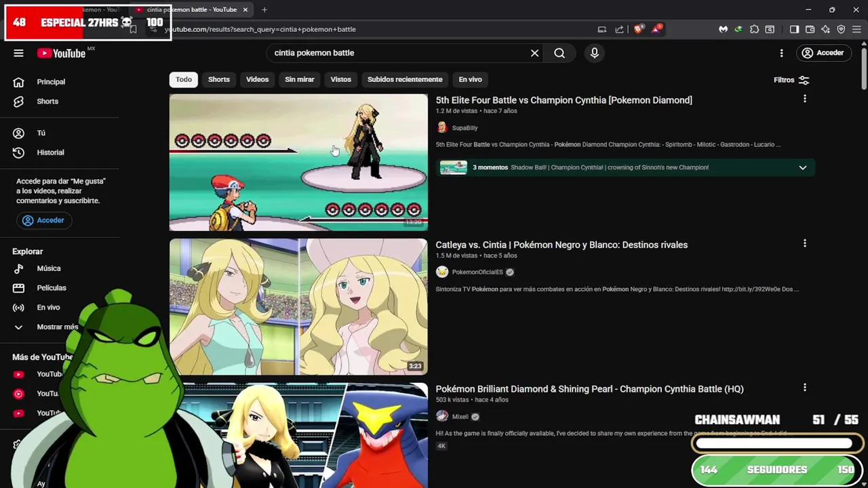Open Brilliant Diamond Champion Cynthia Battle title
Image resolution: width=868 pixels, height=488 pixels.
[589, 389]
